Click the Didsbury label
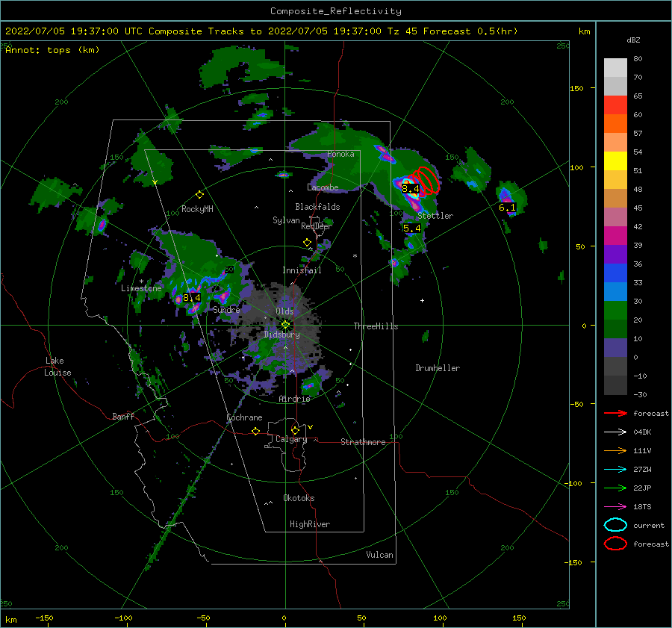 282,335
